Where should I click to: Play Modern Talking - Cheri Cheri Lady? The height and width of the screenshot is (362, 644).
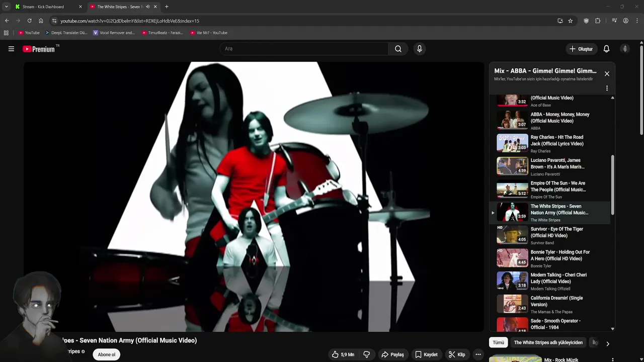[550, 281]
